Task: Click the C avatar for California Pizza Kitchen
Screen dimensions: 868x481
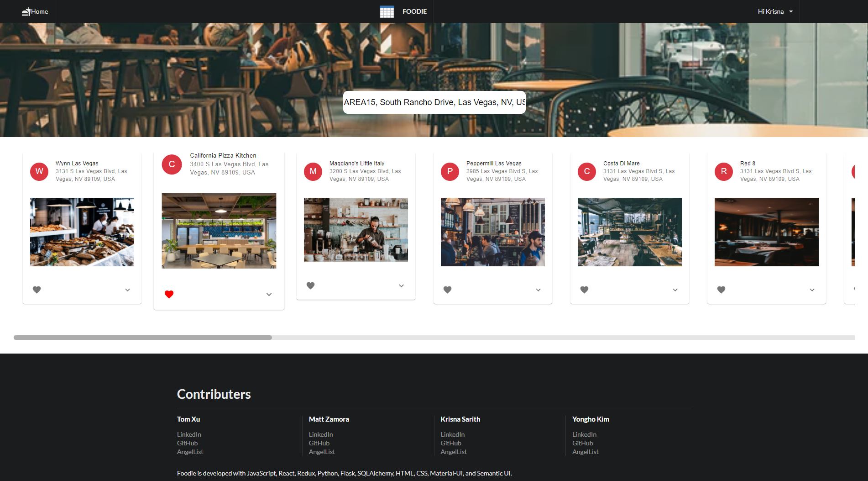Action: coord(172,164)
